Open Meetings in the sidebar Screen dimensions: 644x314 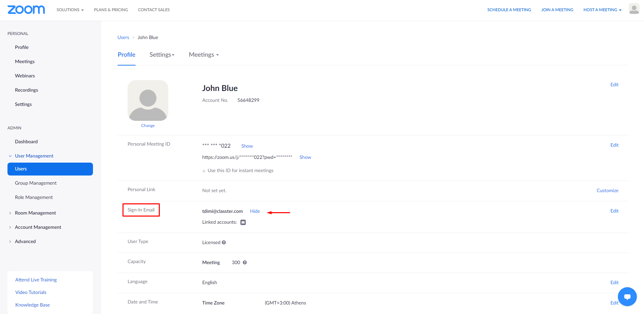tap(25, 61)
